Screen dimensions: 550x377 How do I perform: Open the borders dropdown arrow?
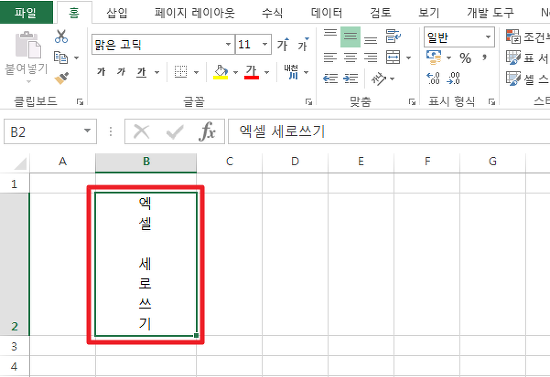point(196,72)
